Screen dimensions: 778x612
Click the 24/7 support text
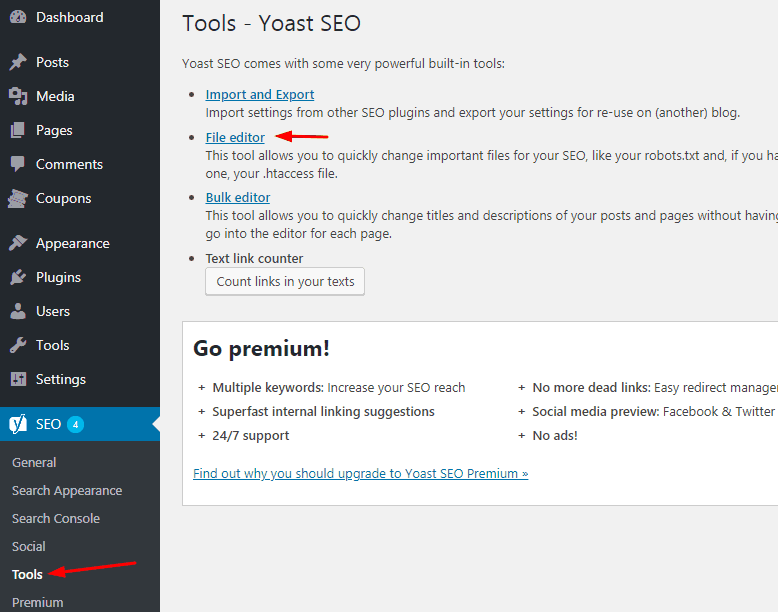pos(251,435)
